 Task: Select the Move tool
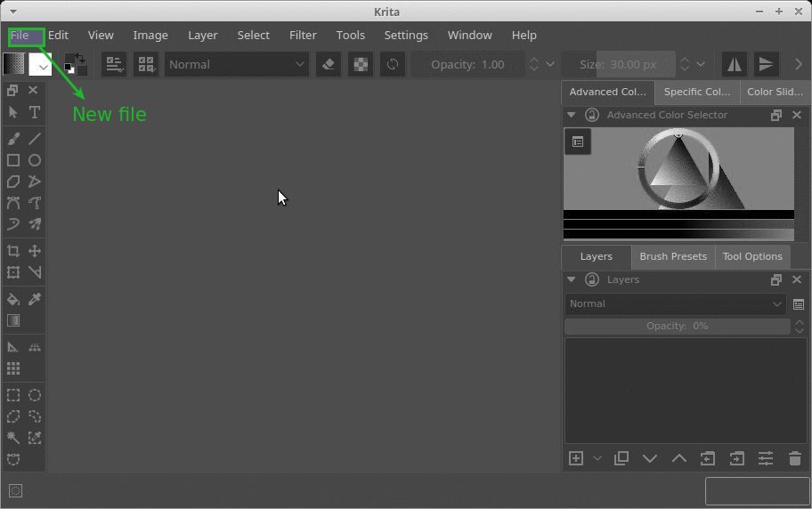click(x=34, y=251)
